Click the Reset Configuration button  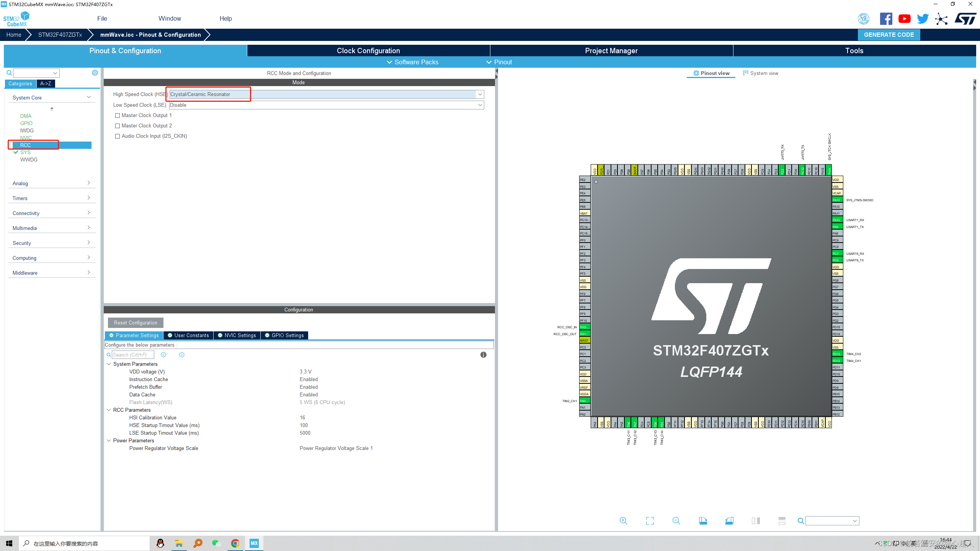136,323
